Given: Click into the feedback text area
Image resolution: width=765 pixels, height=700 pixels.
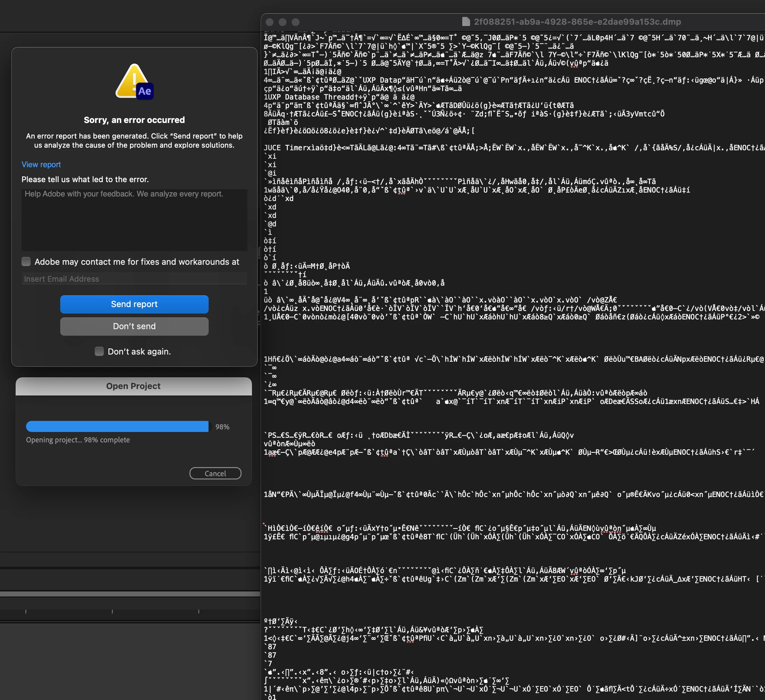Looking at the screenshot, I should click(134, 220).
